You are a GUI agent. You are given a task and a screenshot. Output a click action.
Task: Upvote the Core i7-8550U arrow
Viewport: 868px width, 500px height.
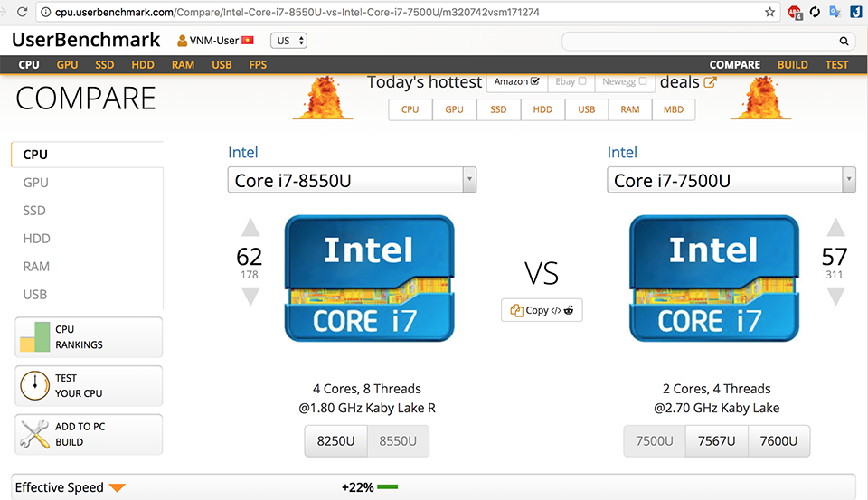pyautogui.click(x=250, y=228)
